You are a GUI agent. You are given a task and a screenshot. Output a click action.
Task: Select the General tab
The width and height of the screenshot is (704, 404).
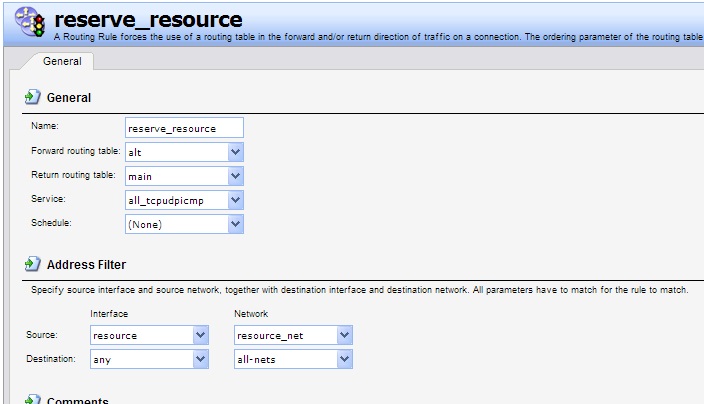pyautogui.click(x=62, y=61)
